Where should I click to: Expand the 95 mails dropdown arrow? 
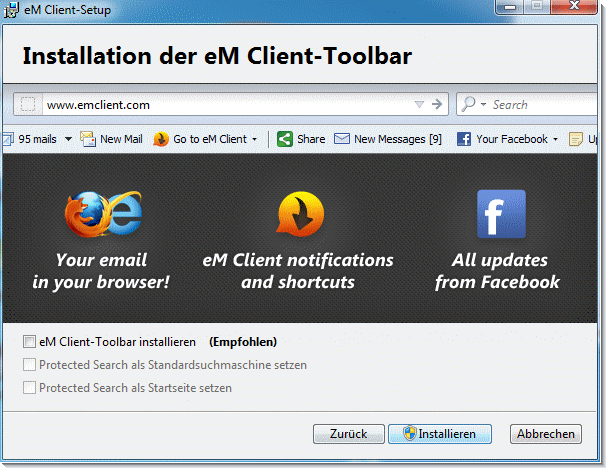68,139
